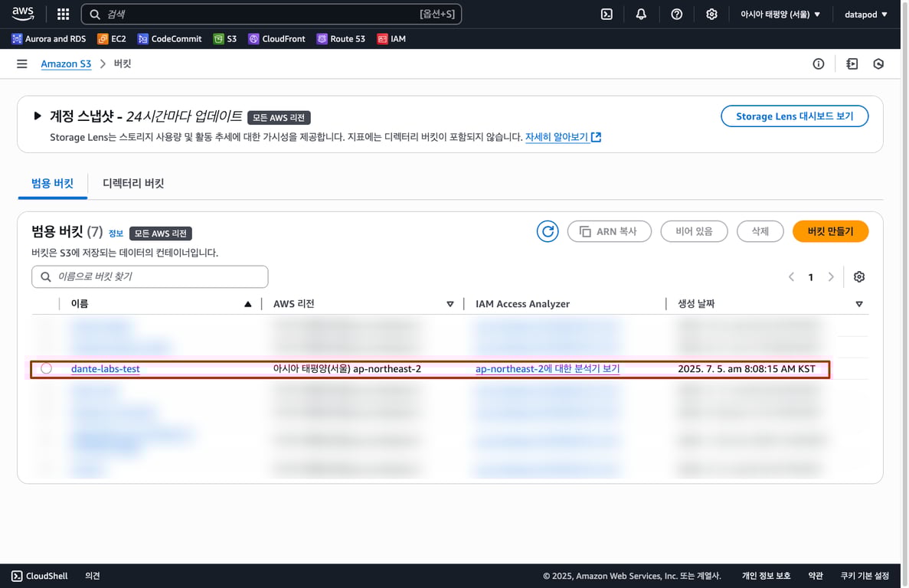Image resolution: width=909 pixels, height=588 pixels.
Task: Open 개인 정보 보호 footer link
Action: [766, 576]
